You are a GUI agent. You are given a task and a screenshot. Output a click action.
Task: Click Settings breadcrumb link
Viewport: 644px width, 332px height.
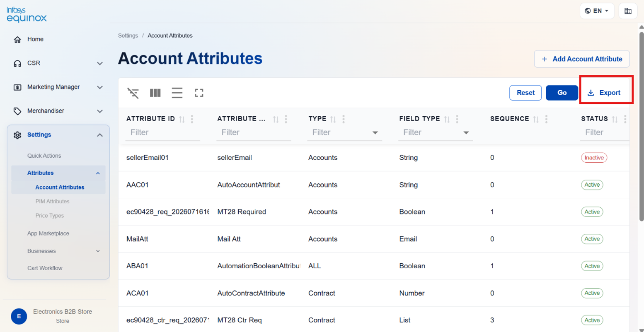point(128,36)
